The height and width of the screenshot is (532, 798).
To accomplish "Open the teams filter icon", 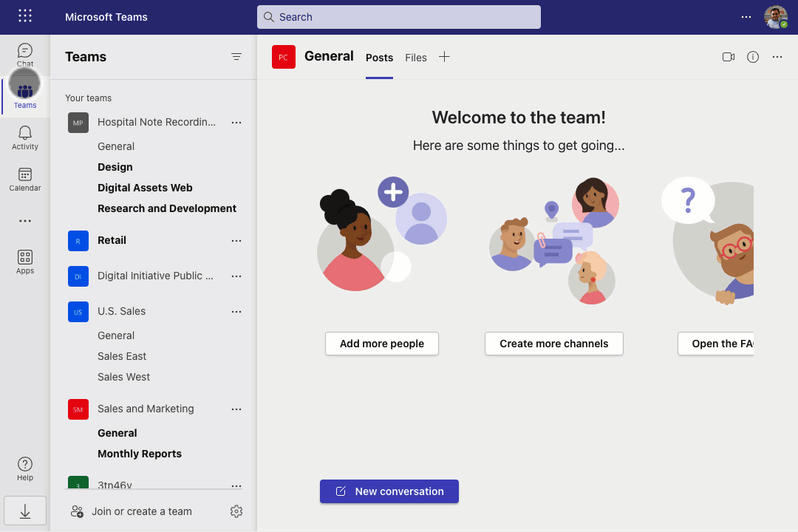I will [236, 56].
